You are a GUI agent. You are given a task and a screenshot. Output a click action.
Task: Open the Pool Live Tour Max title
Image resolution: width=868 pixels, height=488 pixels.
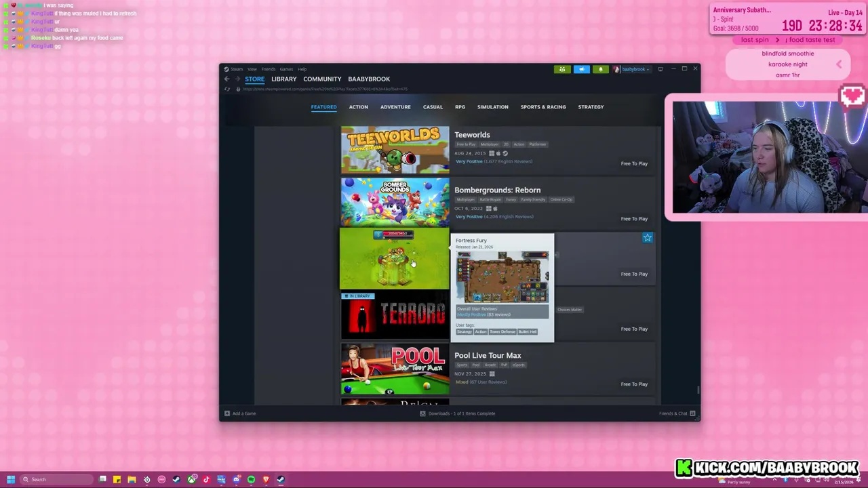[x=488, y=356]
